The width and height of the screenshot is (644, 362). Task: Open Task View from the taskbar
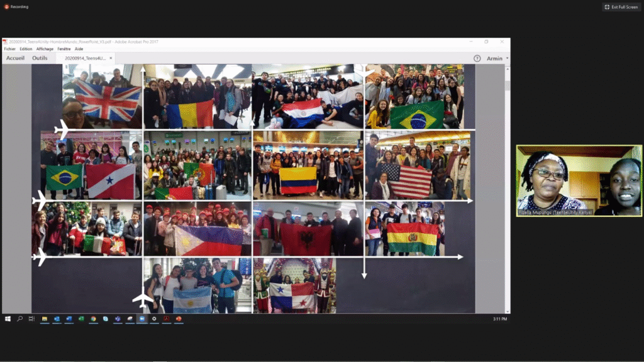[31, 320]
